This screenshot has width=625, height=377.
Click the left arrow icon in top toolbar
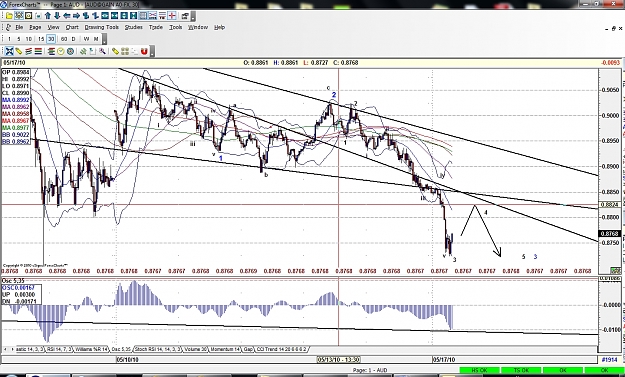pyautogui.click(x=67, y=16)
